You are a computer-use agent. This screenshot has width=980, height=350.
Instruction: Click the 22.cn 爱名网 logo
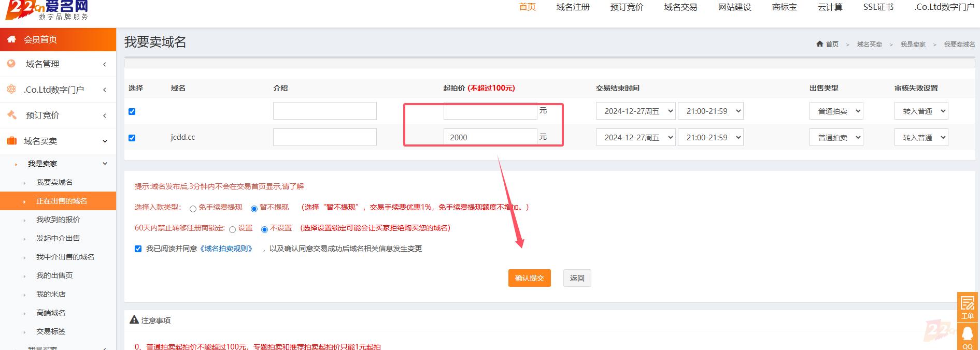tap(47, 10)
